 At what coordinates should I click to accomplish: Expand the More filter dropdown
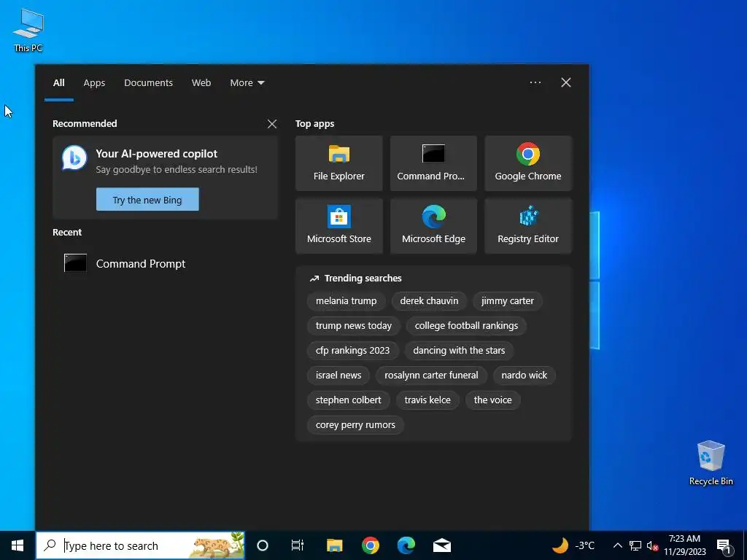(x=247, y=83)
